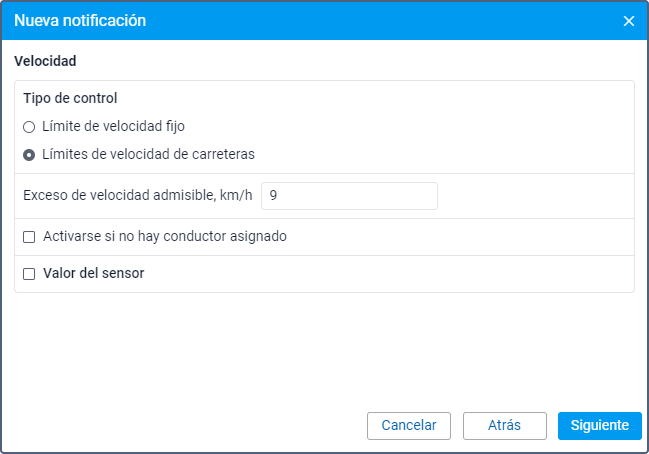Click the Velocidad section heading
This screenshot has width=649, height=454.
click(45, 61)
